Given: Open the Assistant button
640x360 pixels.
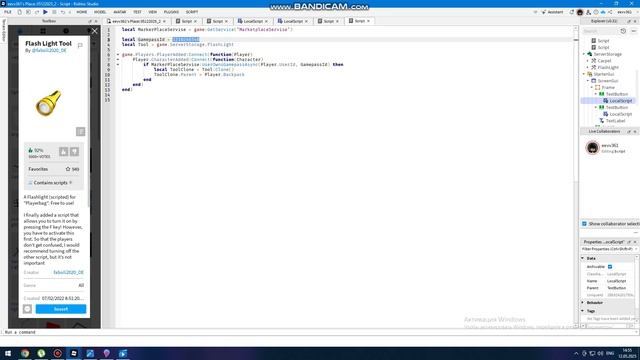Looking at the screenshot, I should [552, 12].
